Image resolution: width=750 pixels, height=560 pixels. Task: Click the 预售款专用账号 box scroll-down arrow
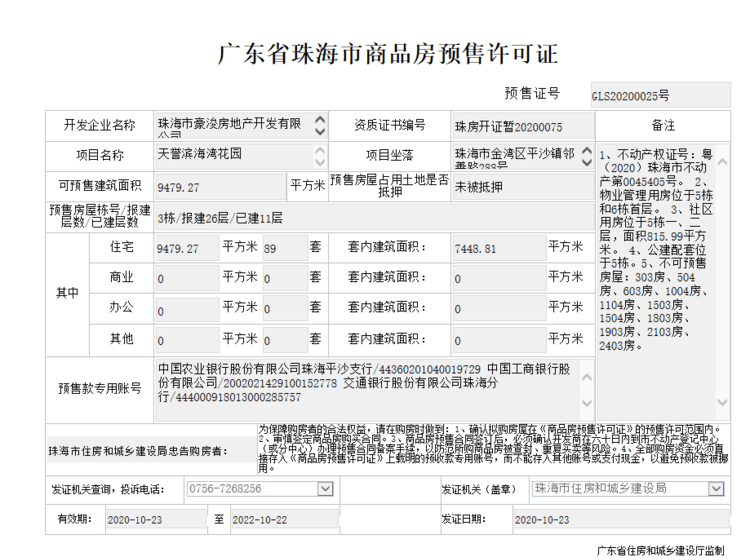(585, 401)
